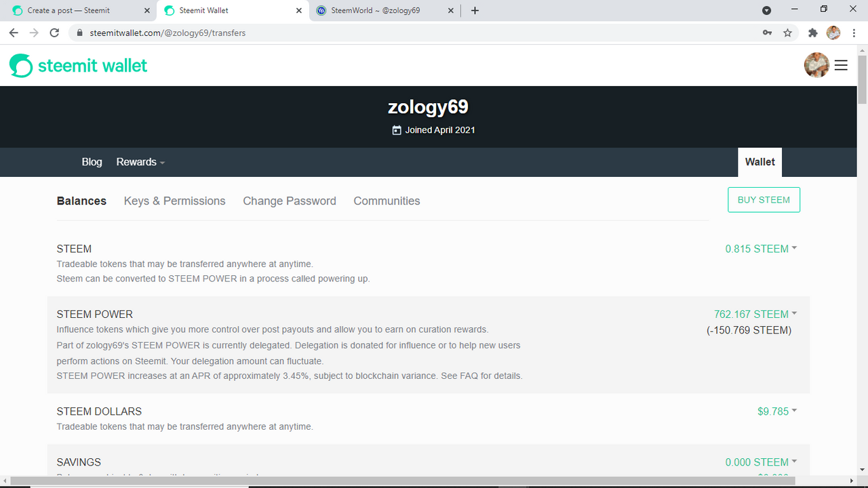Expand the 0.000 STEEM savings dropdown
The image size is (868, 488).
pyautogui.click(x=761, y=462)
